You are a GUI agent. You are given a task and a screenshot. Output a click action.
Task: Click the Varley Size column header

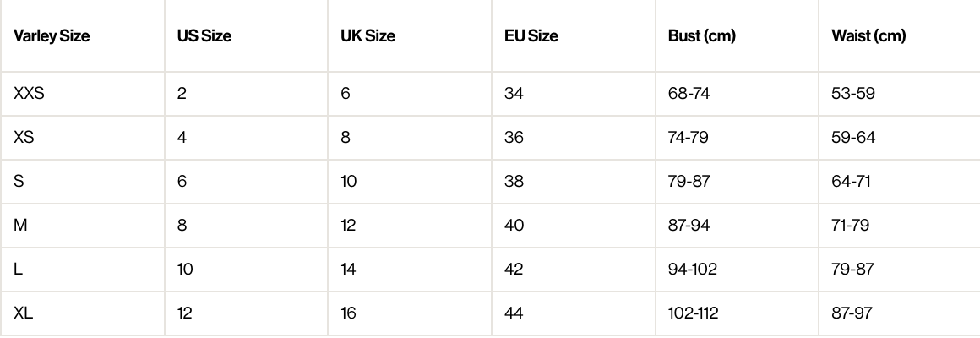point(52,36)
